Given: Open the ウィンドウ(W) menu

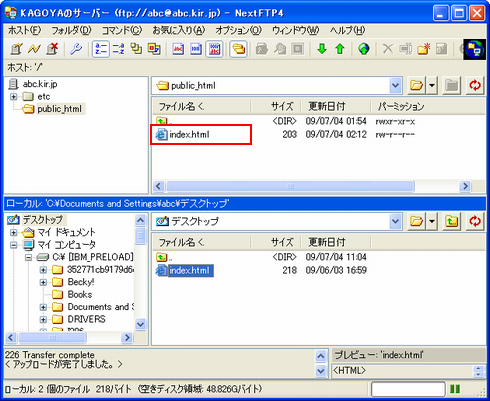Looking at the screenshot, I should point(295,30).
